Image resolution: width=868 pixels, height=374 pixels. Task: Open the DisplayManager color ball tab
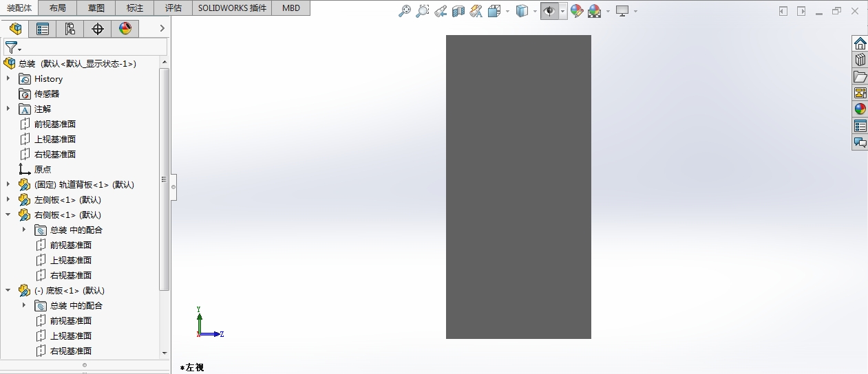[125, 28]
